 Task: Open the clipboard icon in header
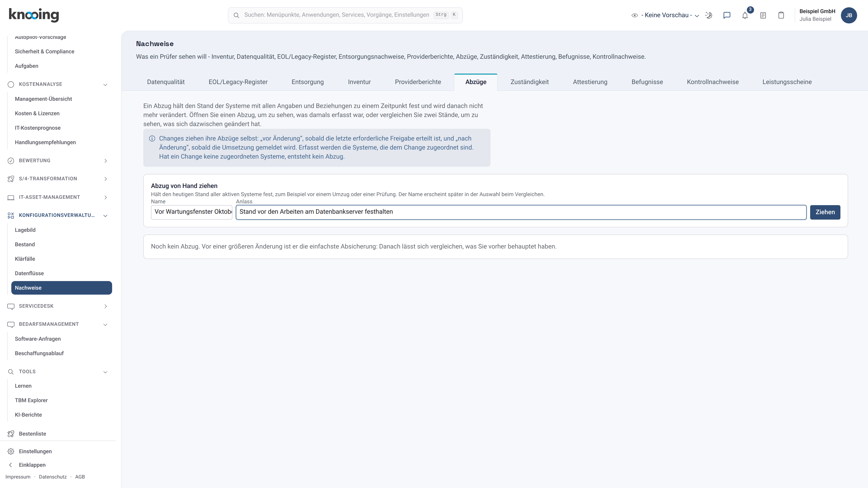(x=781, y=16)
